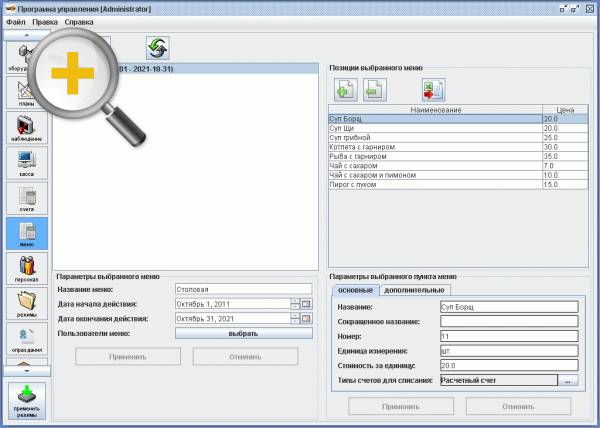The height and width of the screenshot is (428, 600).
Task: Remove menu position with the minus icon
Action: point(373,90)
